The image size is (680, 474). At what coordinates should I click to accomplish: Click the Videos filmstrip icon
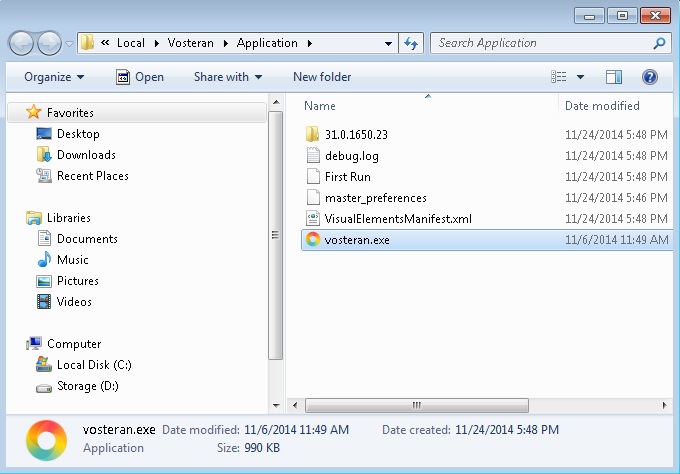tap(44, 301)
